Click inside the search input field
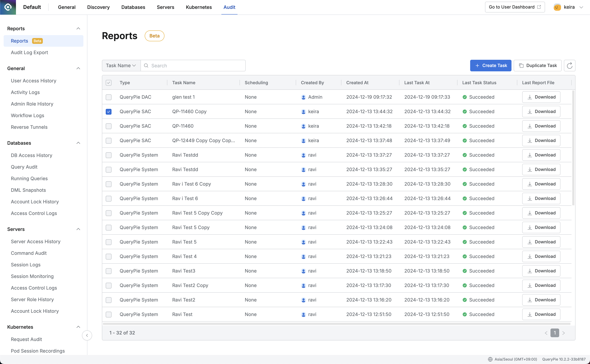 pos(193,66)
